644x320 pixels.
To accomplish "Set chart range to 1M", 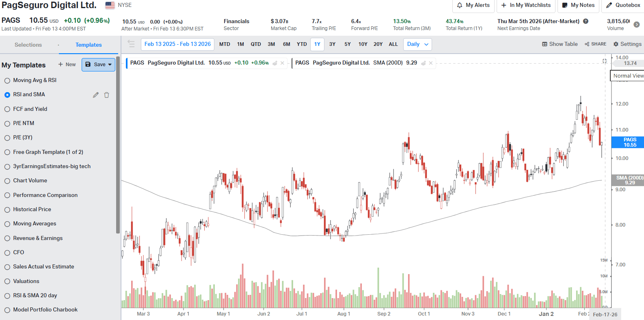I will (x=241, y=44).
